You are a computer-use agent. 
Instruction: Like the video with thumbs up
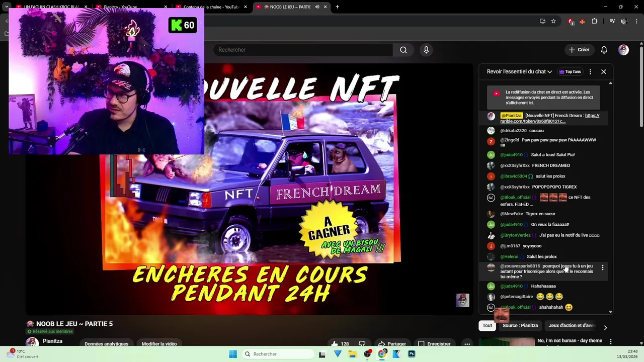[x=340, y=344]
